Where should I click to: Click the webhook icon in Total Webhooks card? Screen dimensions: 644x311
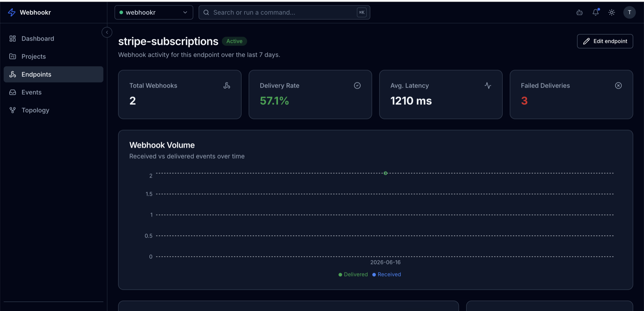click(x=227, y=85)
